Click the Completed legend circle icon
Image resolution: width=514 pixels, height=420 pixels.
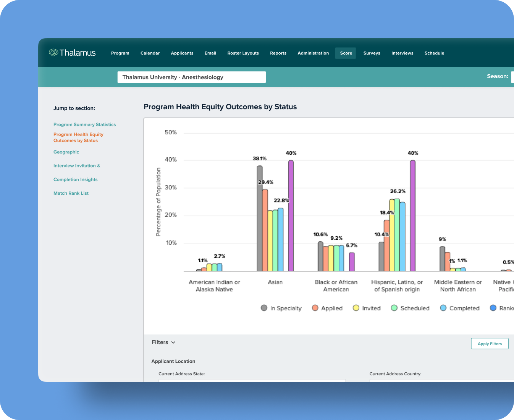pos(443,308)
